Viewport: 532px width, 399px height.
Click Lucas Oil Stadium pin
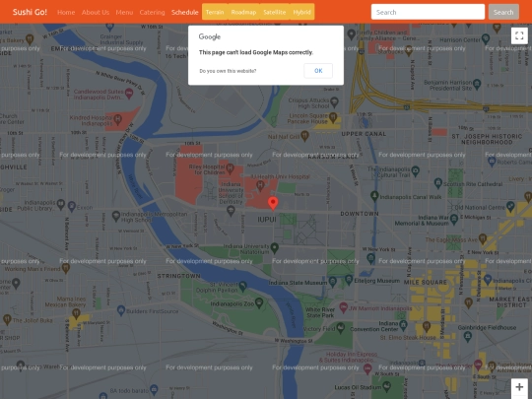click(386, 386)
